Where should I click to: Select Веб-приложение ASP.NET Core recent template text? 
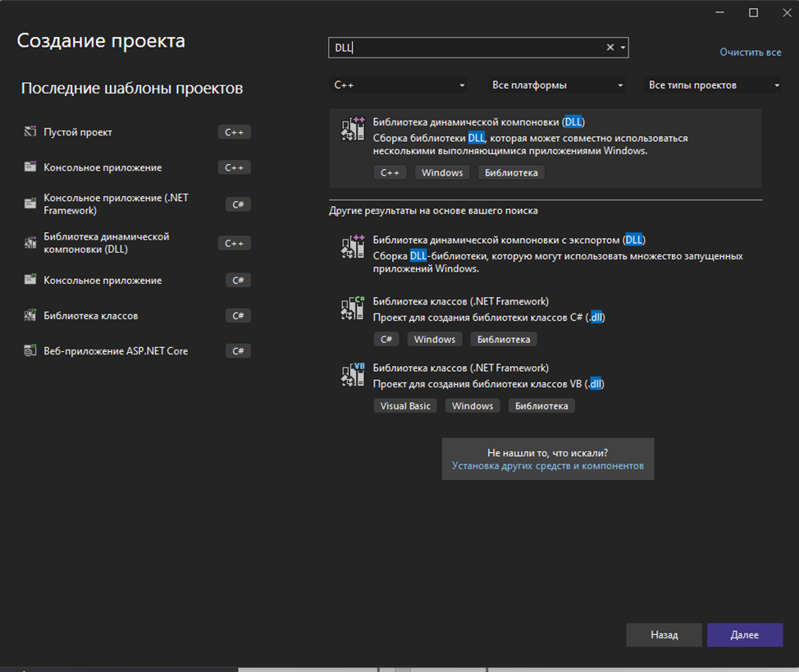tap(116, 351)
